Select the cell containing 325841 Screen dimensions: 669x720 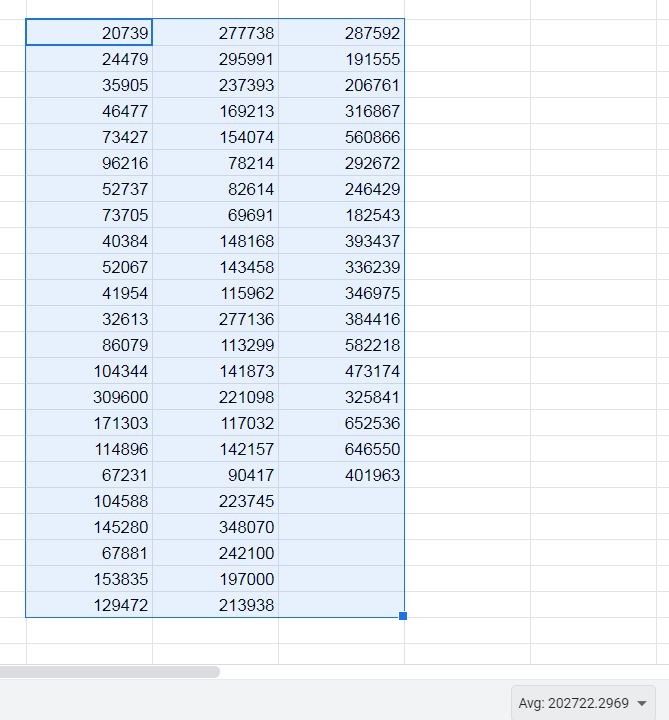[342, 397]
